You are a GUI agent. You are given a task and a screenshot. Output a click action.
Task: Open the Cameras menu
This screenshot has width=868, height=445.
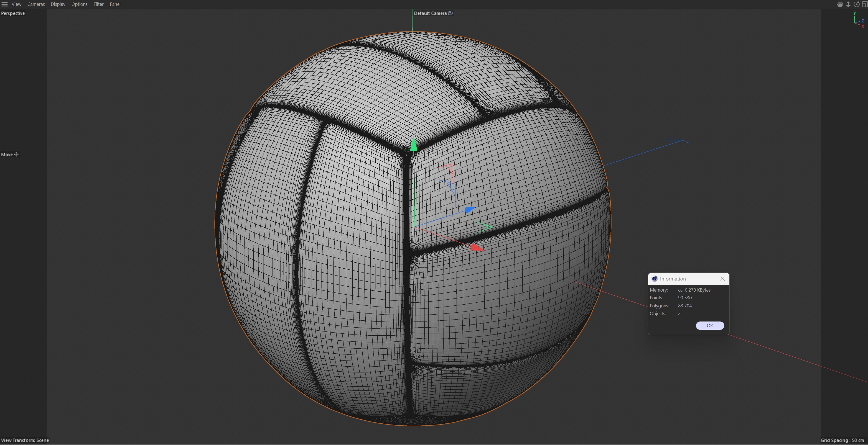click(36, 4)
